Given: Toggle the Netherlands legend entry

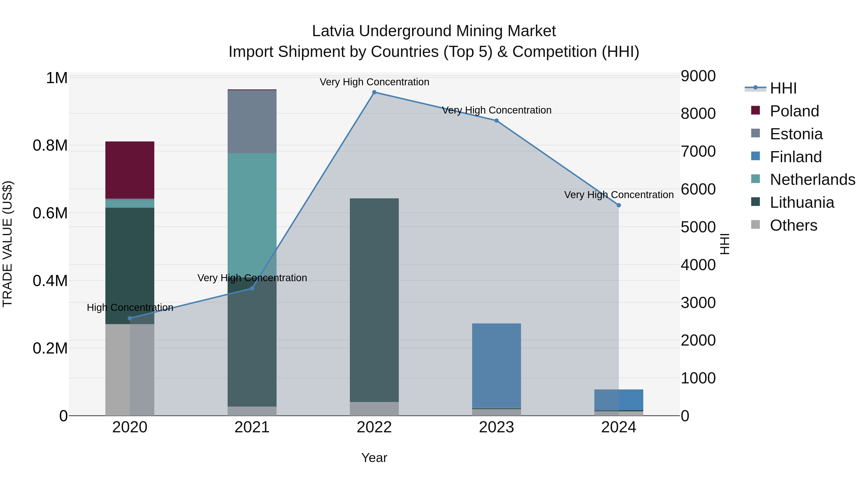Looking at the screenshot, I should tap(803, 180).
